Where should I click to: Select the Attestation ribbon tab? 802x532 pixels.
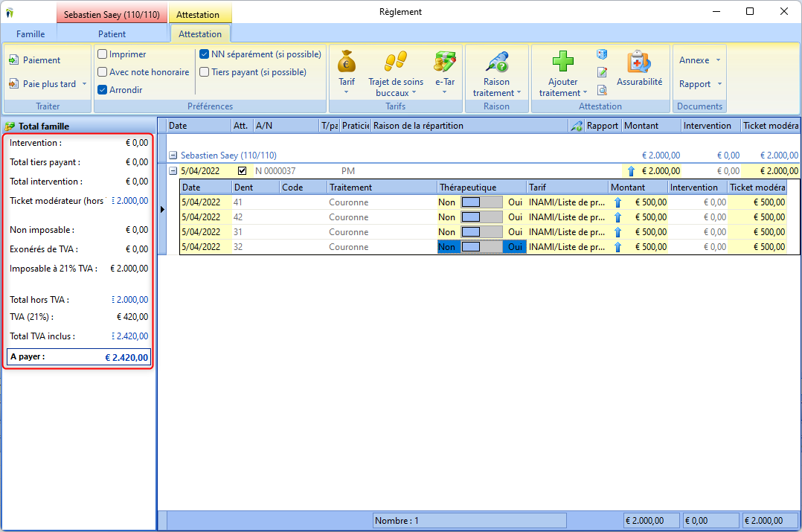pyautogui.click(x=200, y=34)
